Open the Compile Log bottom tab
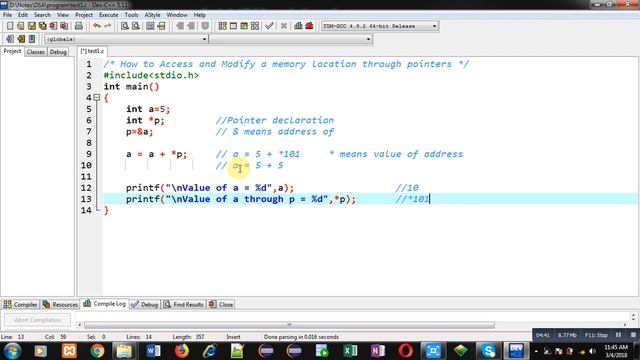The image size is (640, 360). click(x=104, y=304)
